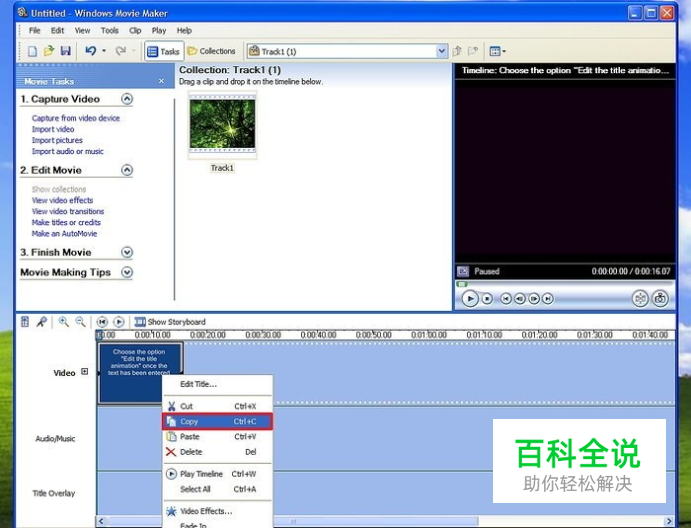Viewport: 691px width, 528px height.
Task: Expand the Movie Making Tips section
Action: (127, 272)
